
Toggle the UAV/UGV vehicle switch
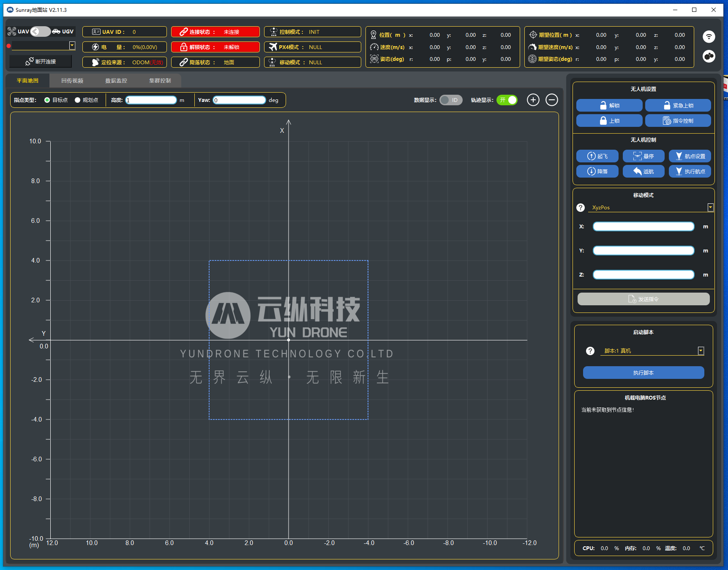point(41,31)
